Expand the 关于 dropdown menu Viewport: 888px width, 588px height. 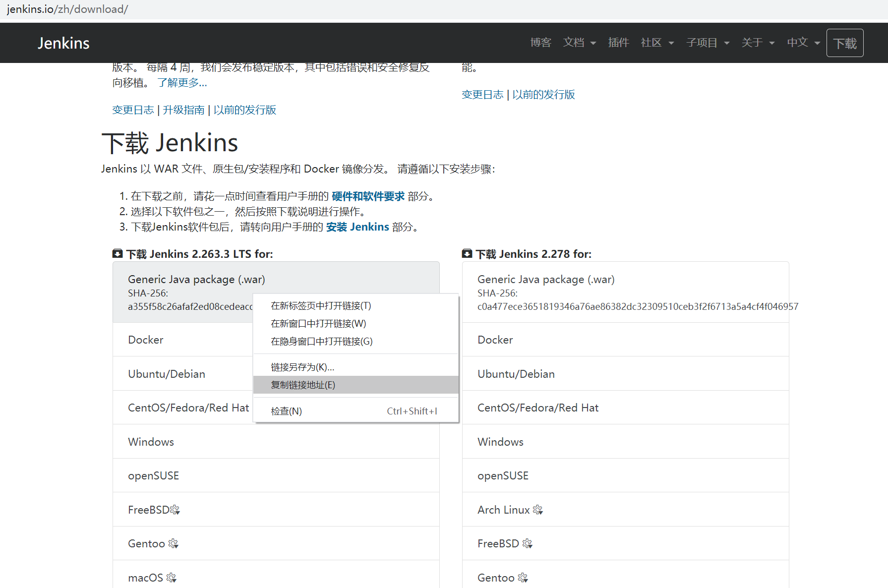pos(758,43)
